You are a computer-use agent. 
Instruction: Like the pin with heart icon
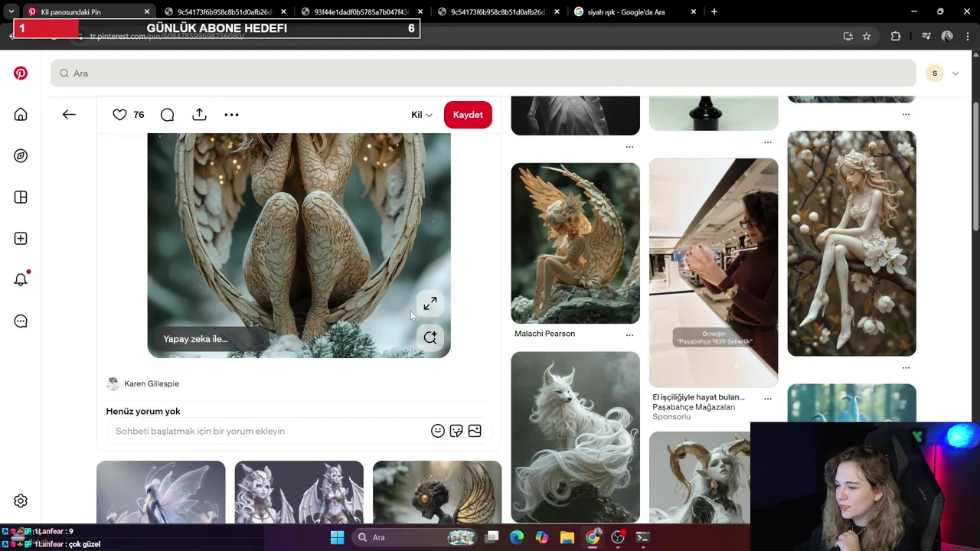119,115
